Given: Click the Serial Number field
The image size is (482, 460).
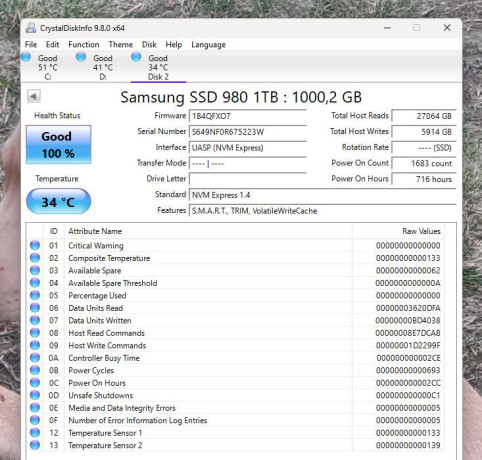Looking at the screenshot, I should [248, 132].
